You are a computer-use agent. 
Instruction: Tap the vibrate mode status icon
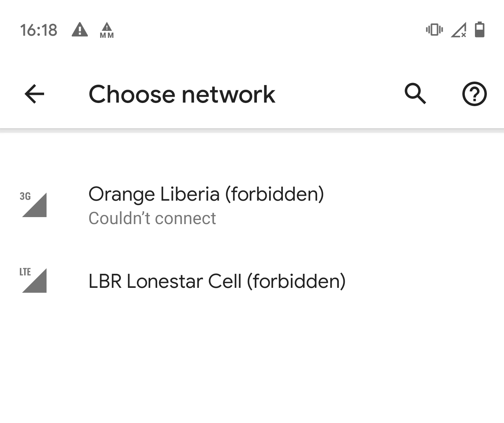pos(434,30)
